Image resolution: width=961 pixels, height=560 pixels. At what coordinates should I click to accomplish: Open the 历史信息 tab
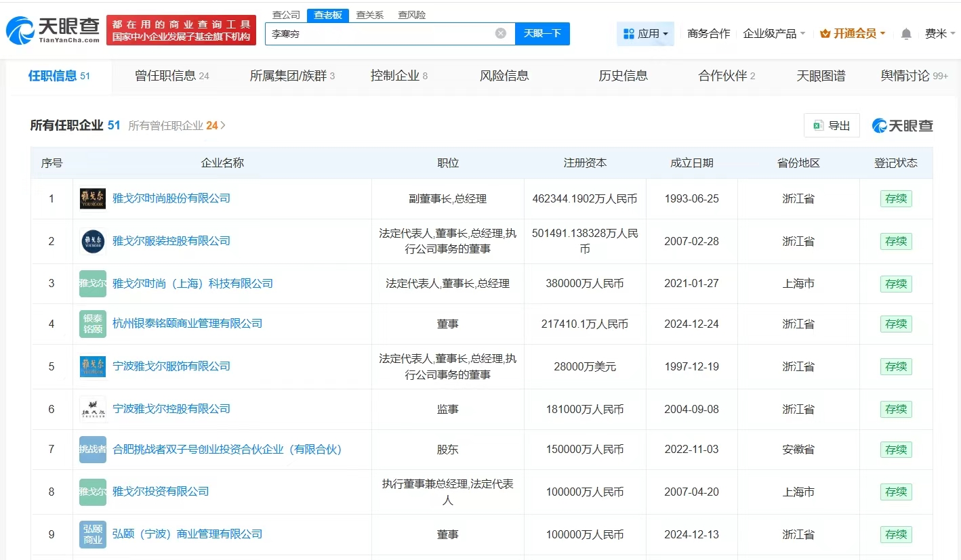pyautogui.click(x=623, y=76)
